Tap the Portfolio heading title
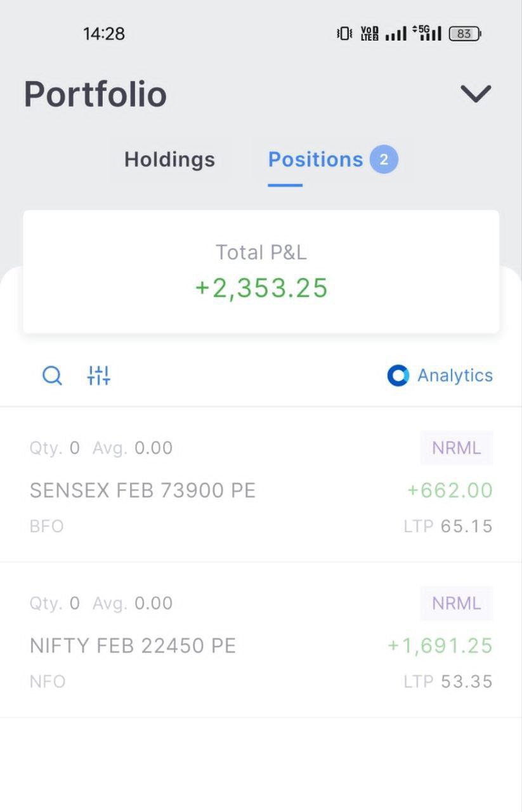Image resolution: width=522 pixels, height=812 pixels. point(95,95)
